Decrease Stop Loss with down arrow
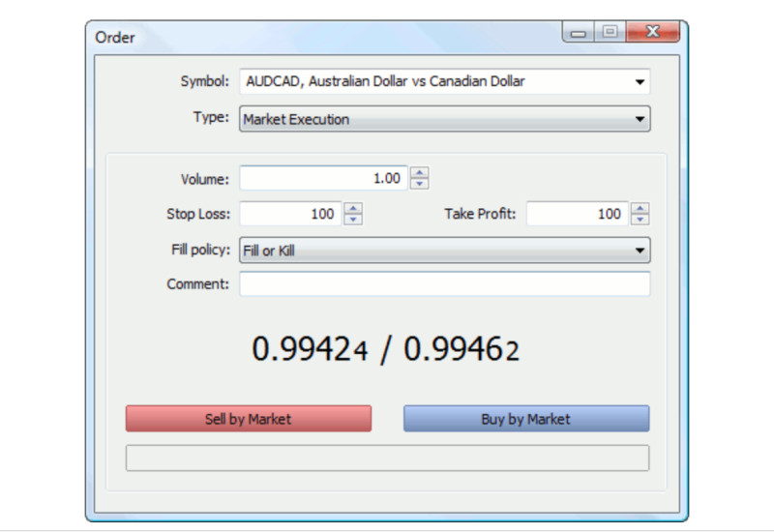Screen dimensions: 774x532 (353, 220)
